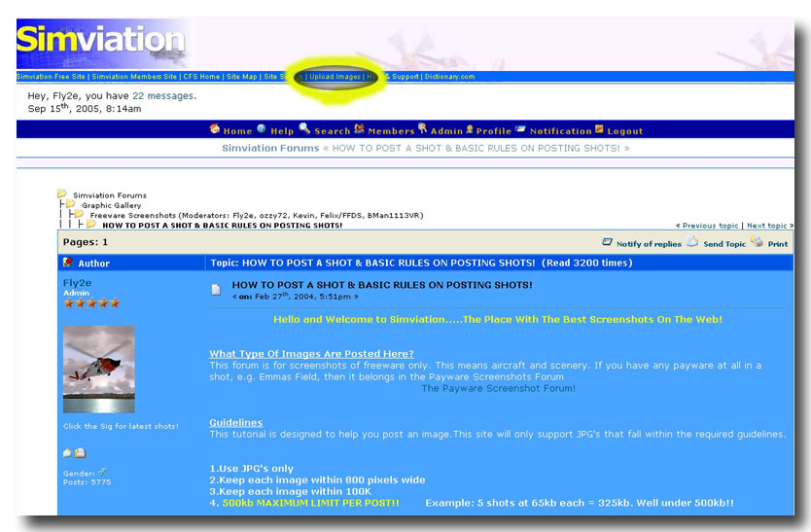Screen dimensions: 811x532
Task: Click the Help globe icon
Action: coord(262,128)
